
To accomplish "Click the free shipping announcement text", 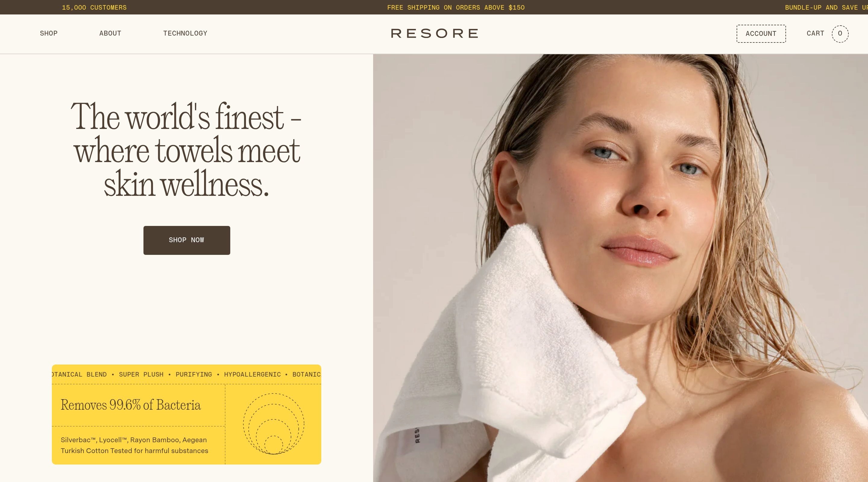I will (x=456, y=8).
